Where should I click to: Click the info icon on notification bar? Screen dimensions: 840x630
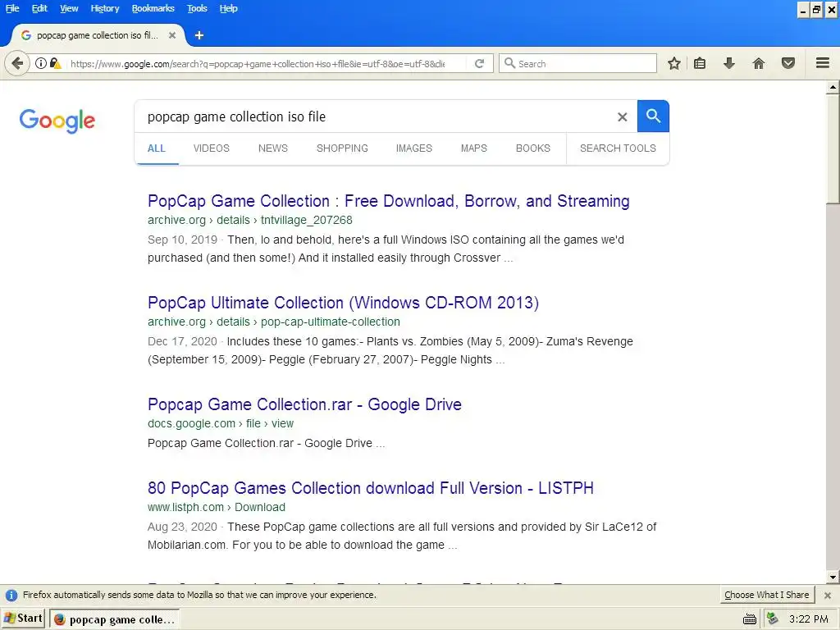(x=11, y=596)
